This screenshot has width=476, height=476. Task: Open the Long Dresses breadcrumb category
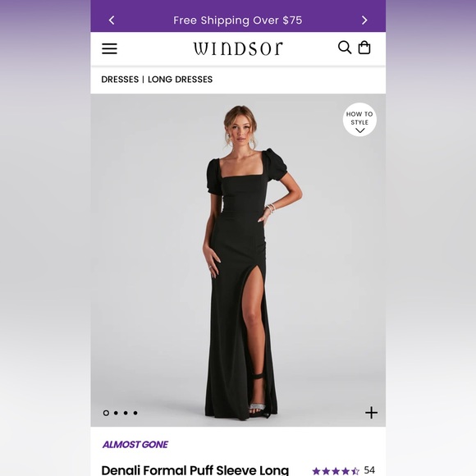pyautogui.click(x=180, y=80)
